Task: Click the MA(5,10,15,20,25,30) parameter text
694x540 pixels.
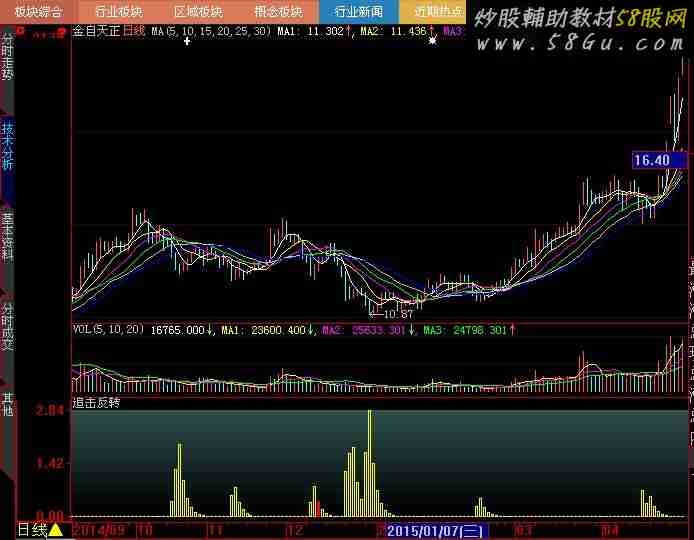Action: 211,31
